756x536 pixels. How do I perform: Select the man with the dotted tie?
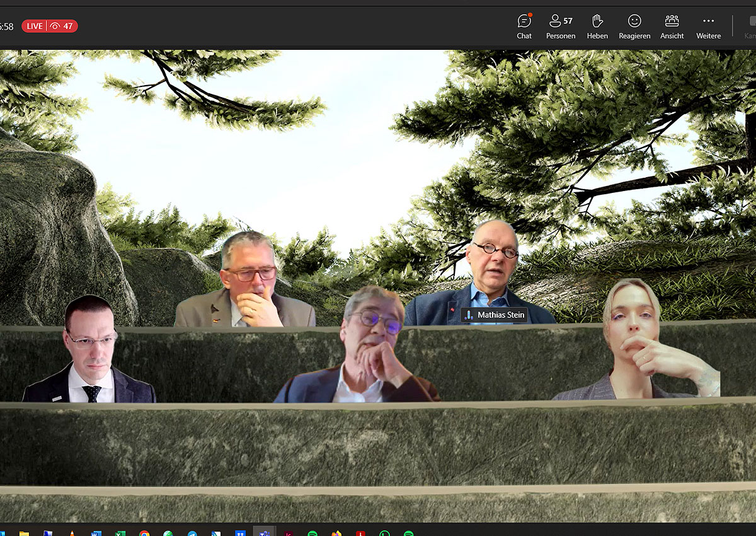click(x=89, y=353)
